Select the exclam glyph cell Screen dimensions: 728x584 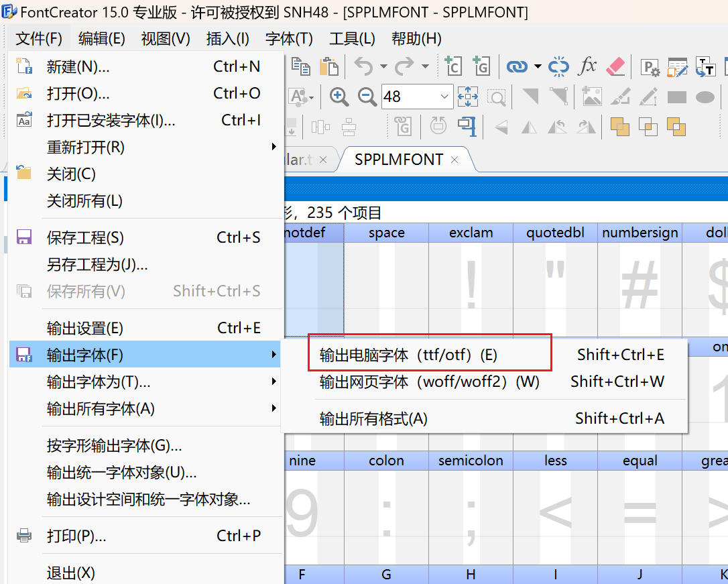pos(471,280)
